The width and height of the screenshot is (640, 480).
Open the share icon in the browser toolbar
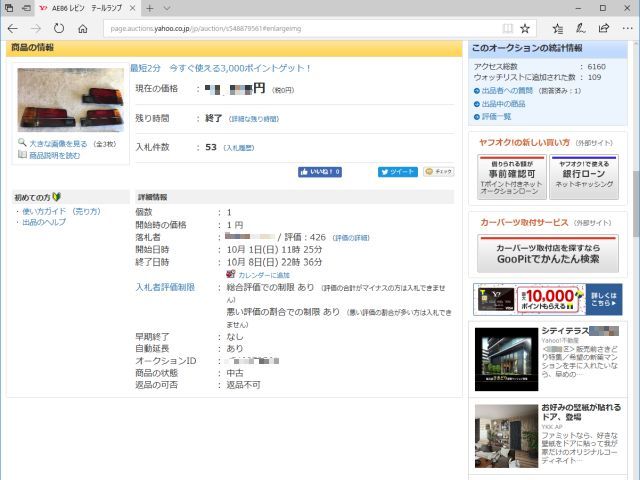604,28
